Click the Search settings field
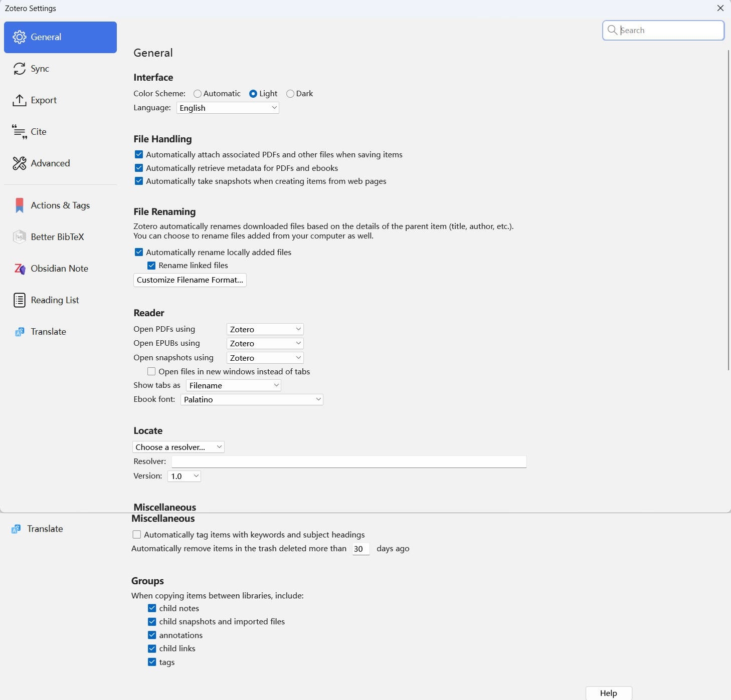The width and height of the screenshot is (731, 700). 663,30
